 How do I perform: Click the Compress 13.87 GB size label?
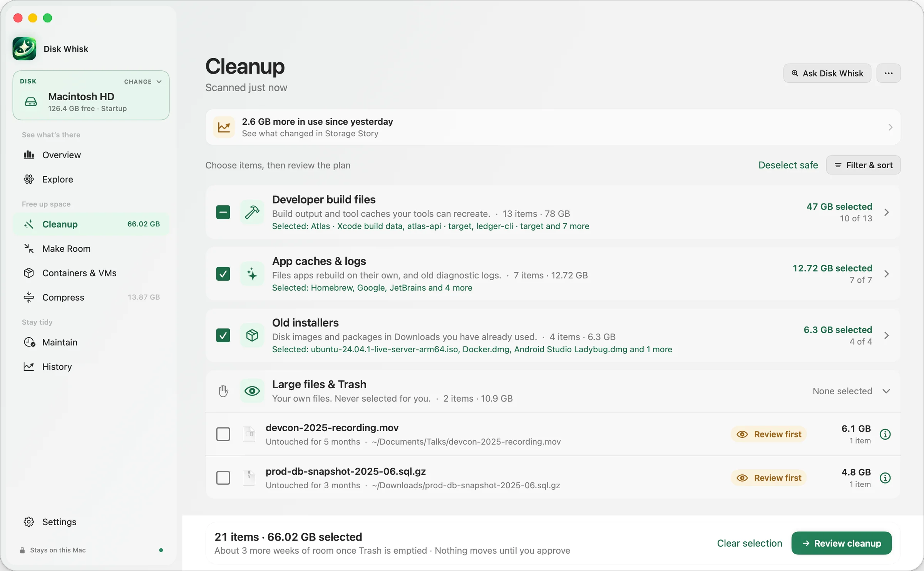pos(144,297)
